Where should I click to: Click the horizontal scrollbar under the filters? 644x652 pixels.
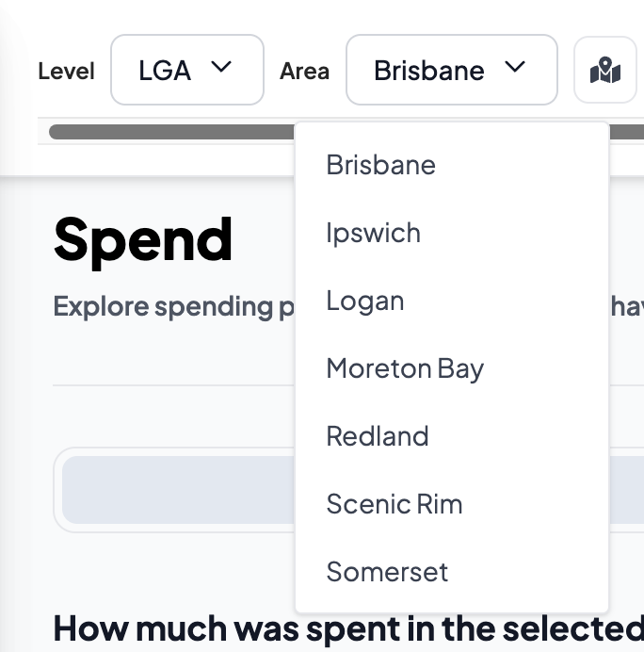[169, 132]
